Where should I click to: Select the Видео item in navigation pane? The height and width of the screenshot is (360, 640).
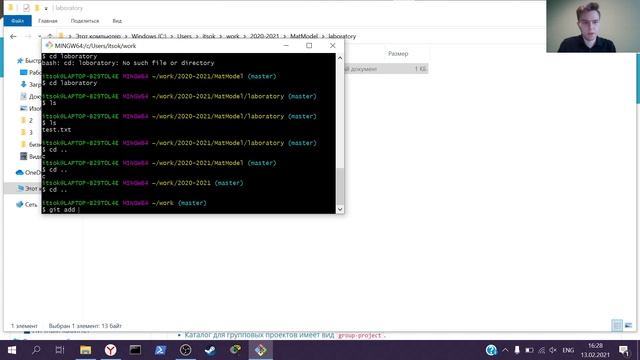31,157
